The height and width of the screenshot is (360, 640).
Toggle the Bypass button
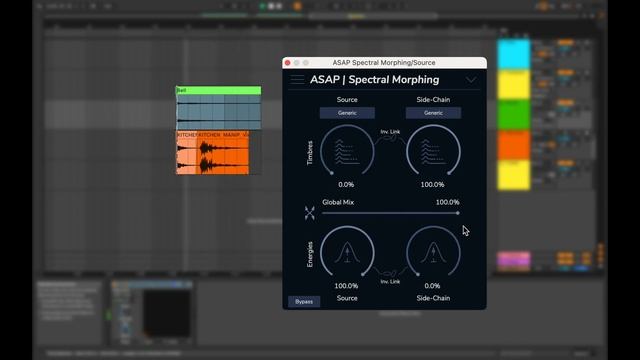click(x=304, y=302)
